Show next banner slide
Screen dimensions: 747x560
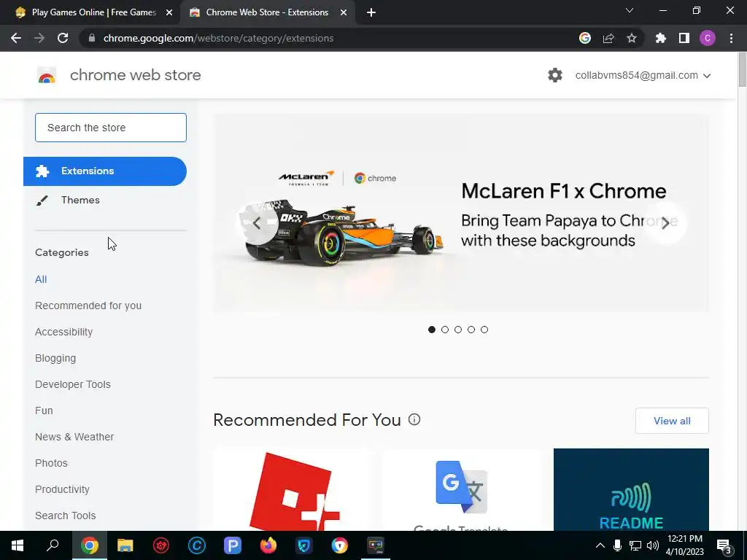pyautogui.click(x=665, y=223)
